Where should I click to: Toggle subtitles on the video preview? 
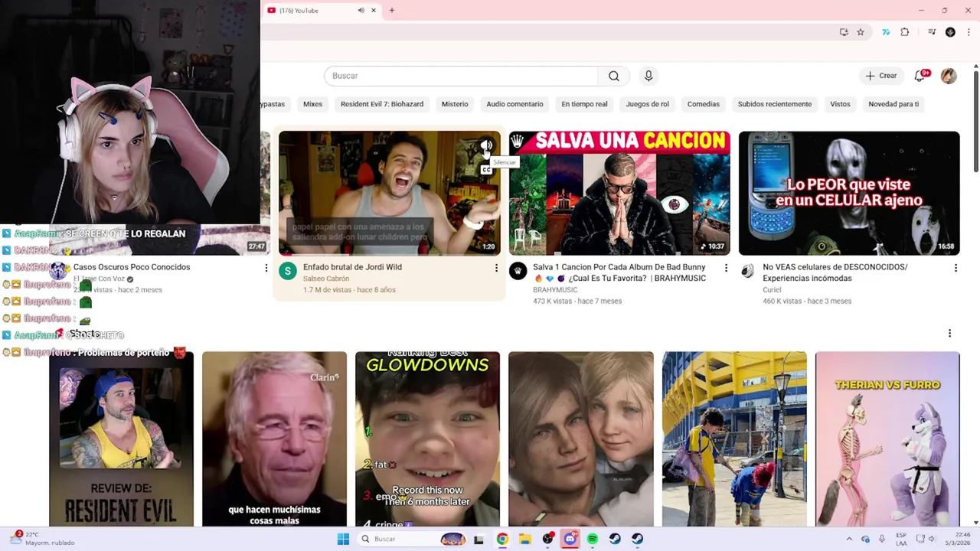486,170
